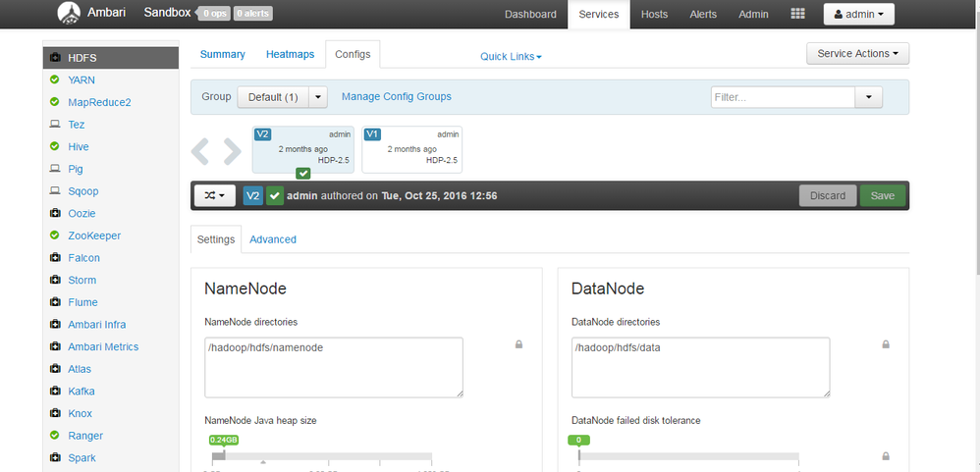Go to previous config versions arrow
The width and height of the screenshot is (980, 472).
pyautogui.click(x=200, y=152)
